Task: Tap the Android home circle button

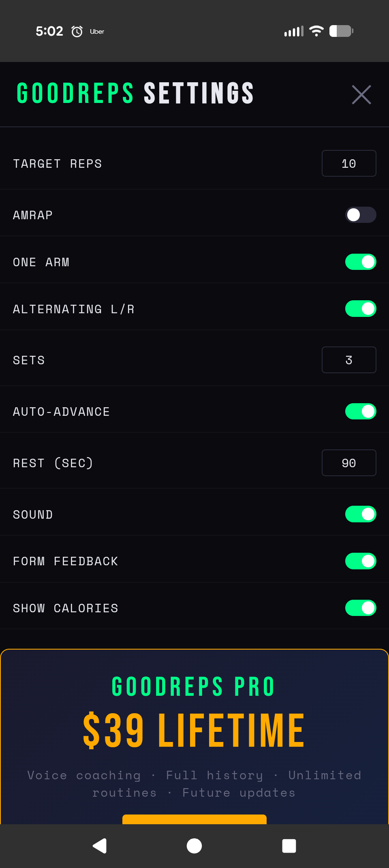Action: coord(194,846)
